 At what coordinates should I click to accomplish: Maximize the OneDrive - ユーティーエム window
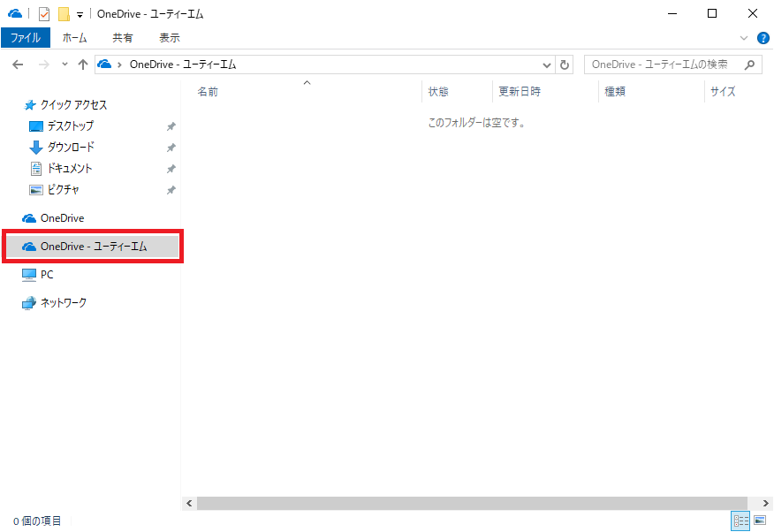tap(712, 14)
